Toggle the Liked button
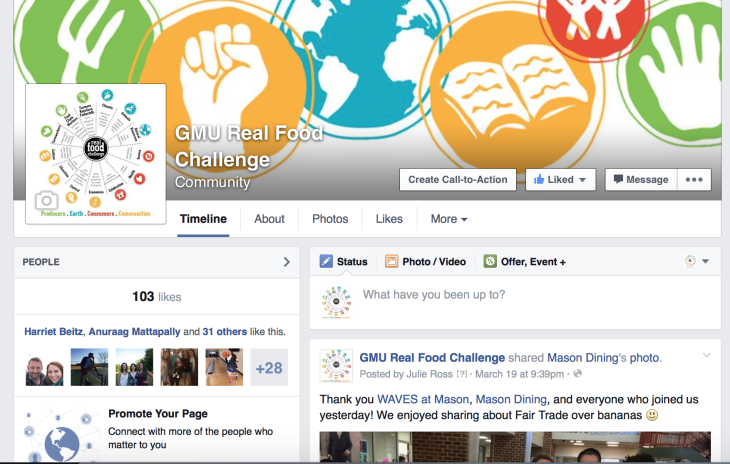 point(561,180)
